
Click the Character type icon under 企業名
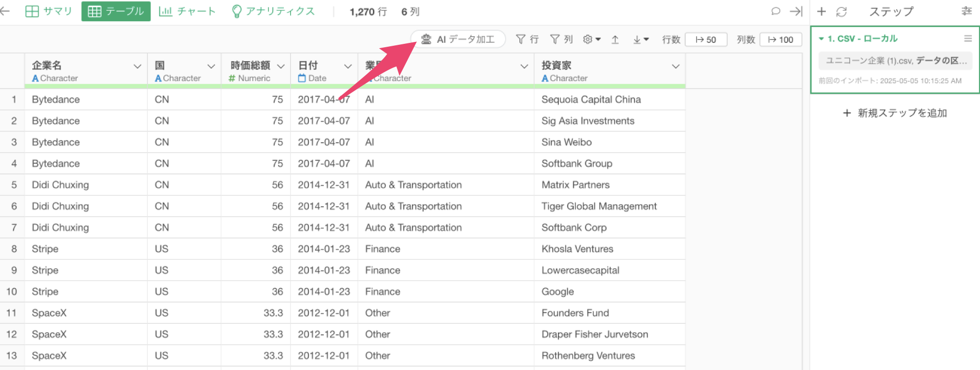click(35, 78)
